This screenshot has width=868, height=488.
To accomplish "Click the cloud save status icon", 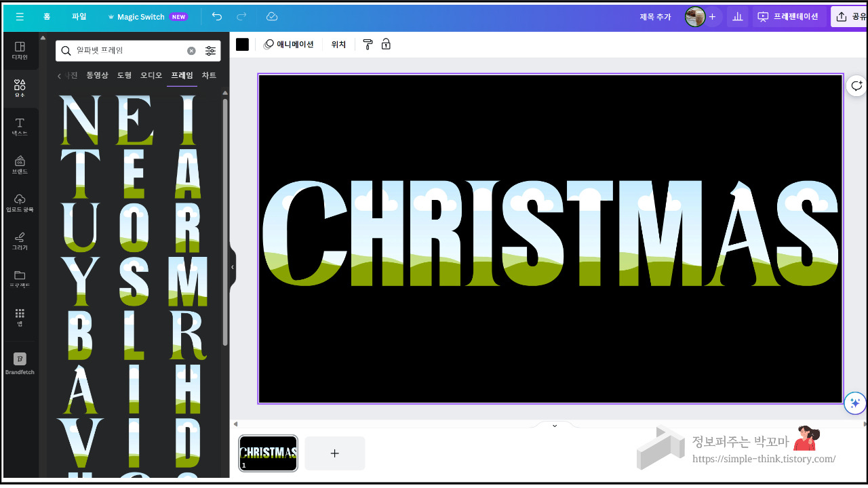I will [x=272, y=16].
